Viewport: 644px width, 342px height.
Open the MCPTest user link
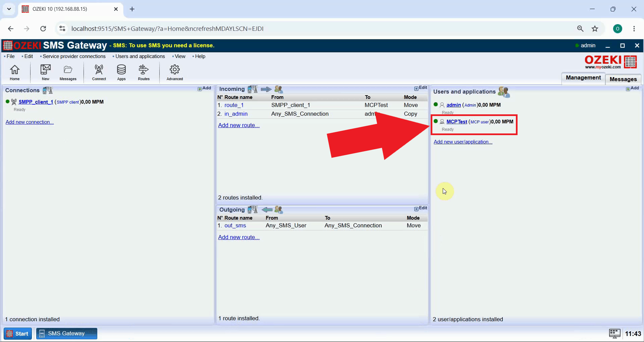(x=457, y=122)
